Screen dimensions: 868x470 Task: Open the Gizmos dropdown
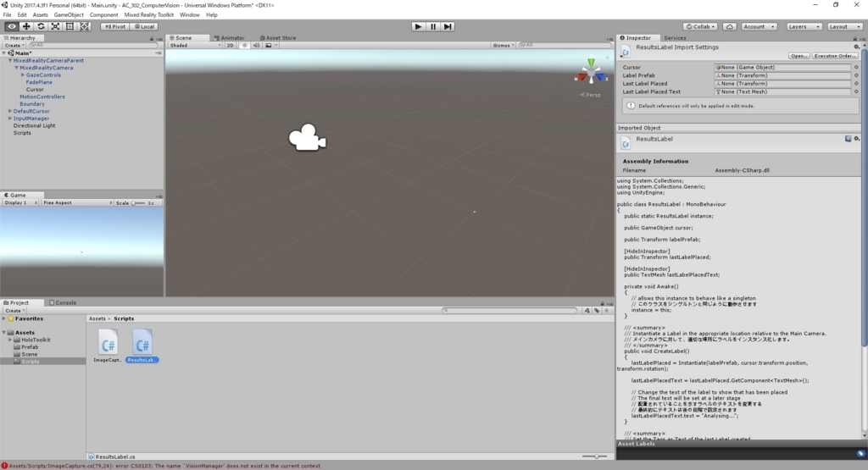(x=504, y=46)
